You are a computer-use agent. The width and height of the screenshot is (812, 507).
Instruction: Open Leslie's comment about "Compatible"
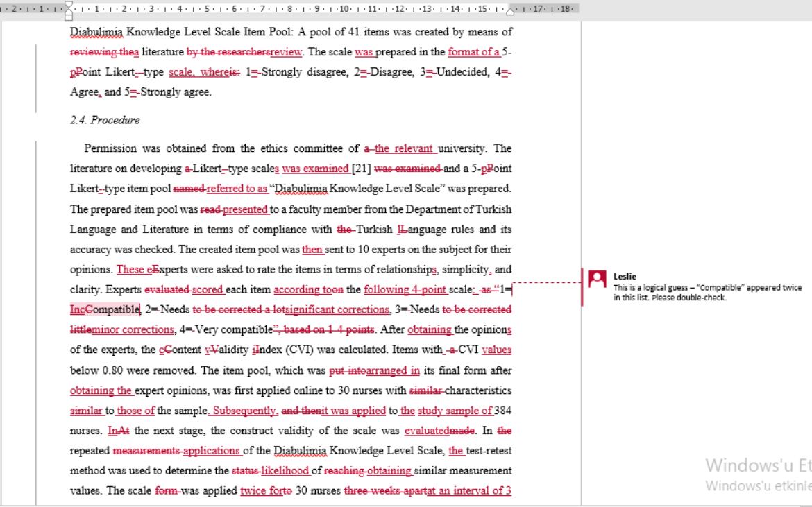707,293
